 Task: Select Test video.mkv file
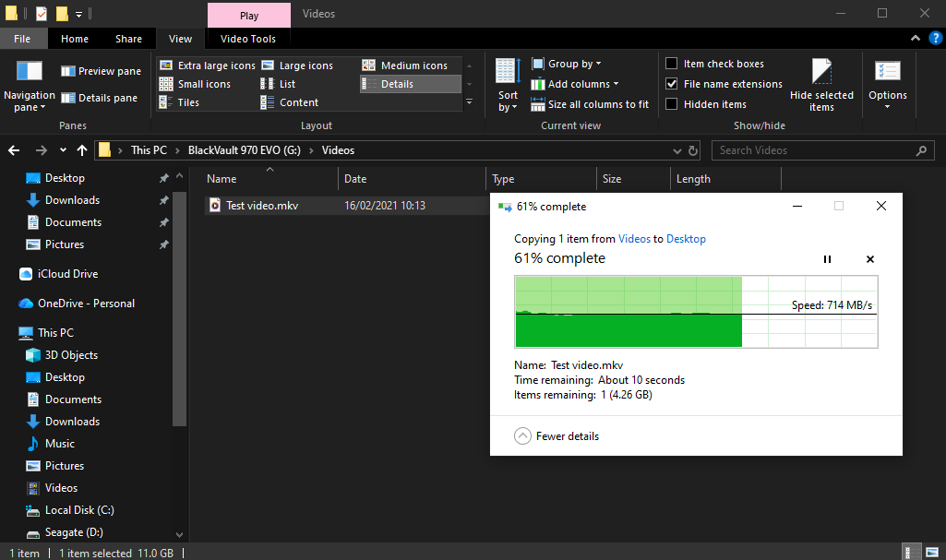(262, 206)
